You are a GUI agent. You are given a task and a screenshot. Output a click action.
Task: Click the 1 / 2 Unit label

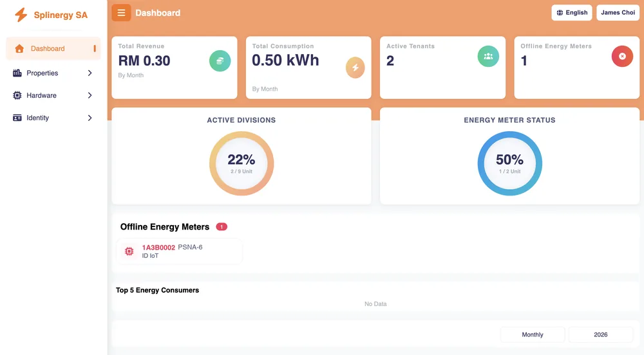(509, 171)
